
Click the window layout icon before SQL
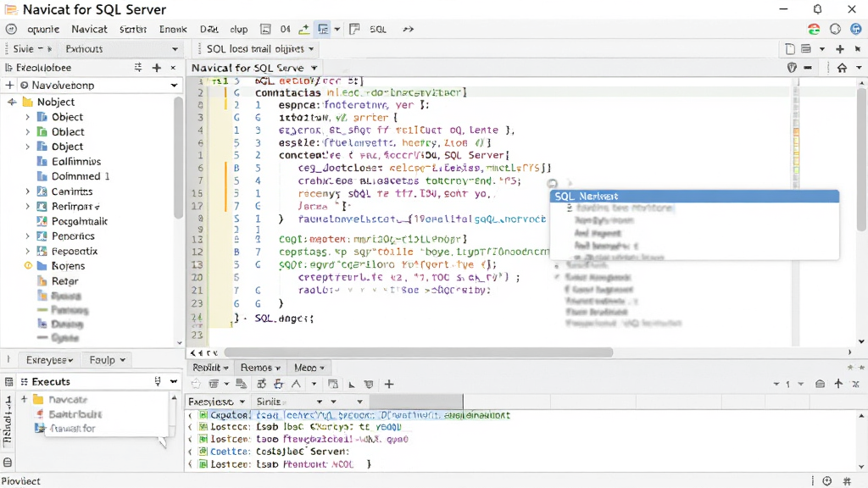pos(354,30)
